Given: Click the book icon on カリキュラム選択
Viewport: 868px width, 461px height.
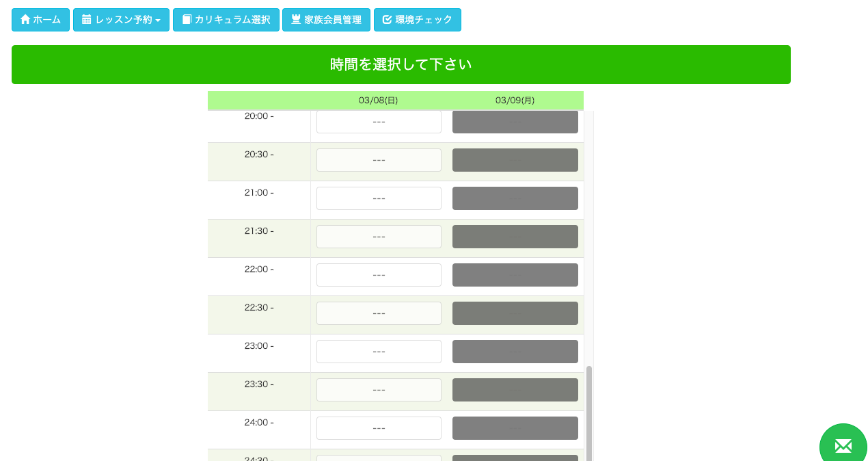Looking at the screenshot, I should [187, 20].
